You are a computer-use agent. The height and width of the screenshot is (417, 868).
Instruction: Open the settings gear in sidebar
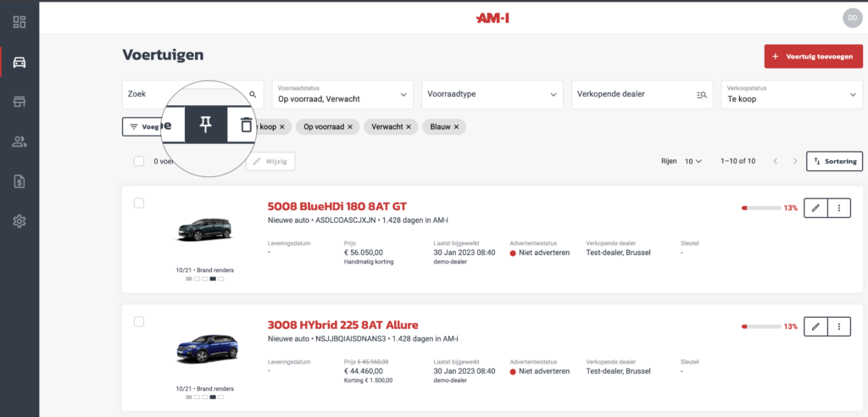click(19, 221)
